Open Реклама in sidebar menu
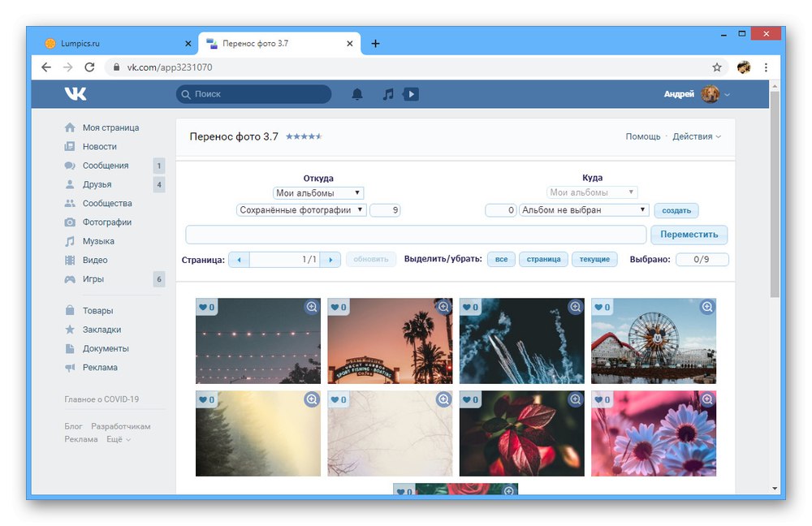The width and height of the screenshot is (812, 526). pos(100,367)
